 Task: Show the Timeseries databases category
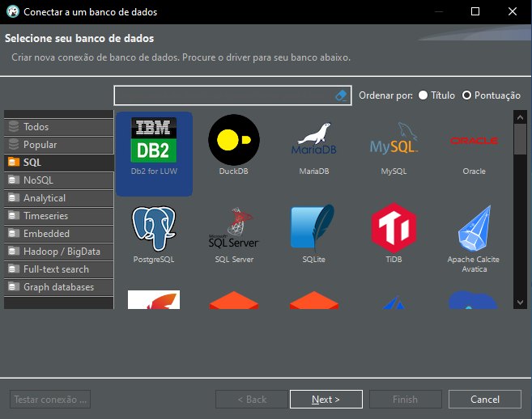pos(58,216)
